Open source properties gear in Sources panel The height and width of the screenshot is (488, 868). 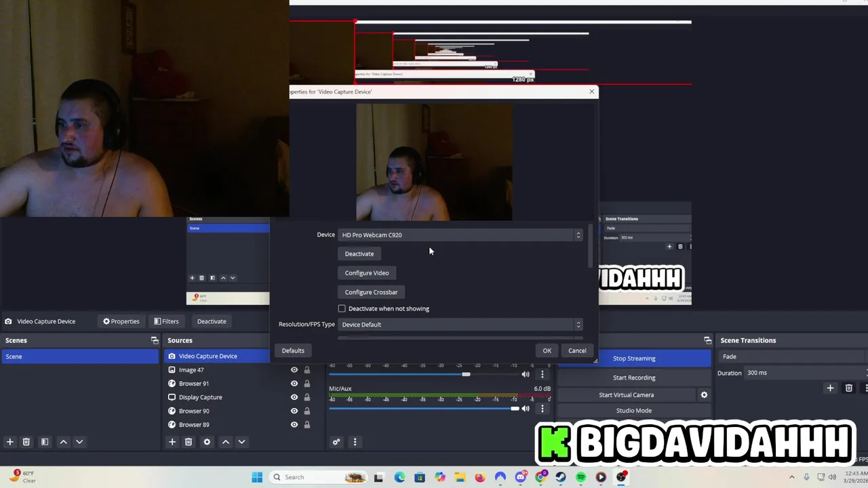click(x=207, y=442)
